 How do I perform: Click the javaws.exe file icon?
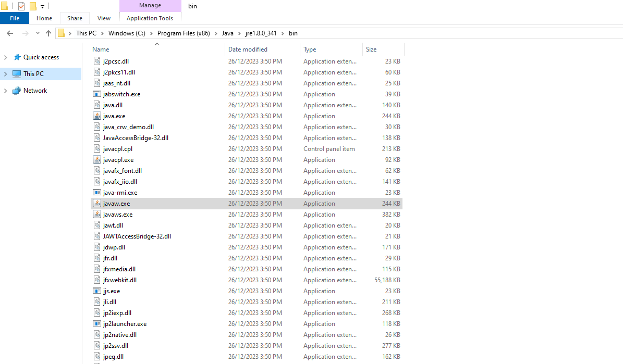click(x=96, y=215)
